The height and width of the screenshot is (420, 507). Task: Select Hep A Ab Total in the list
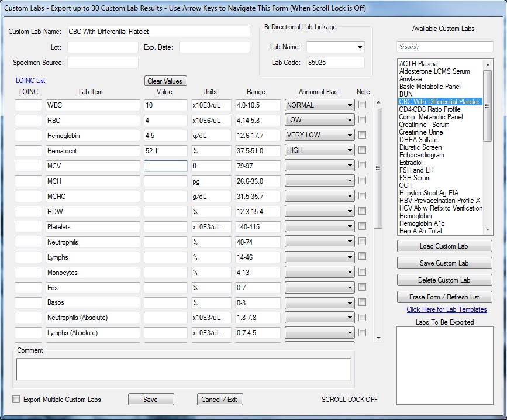pyautogui.click(x=420, y=231)
